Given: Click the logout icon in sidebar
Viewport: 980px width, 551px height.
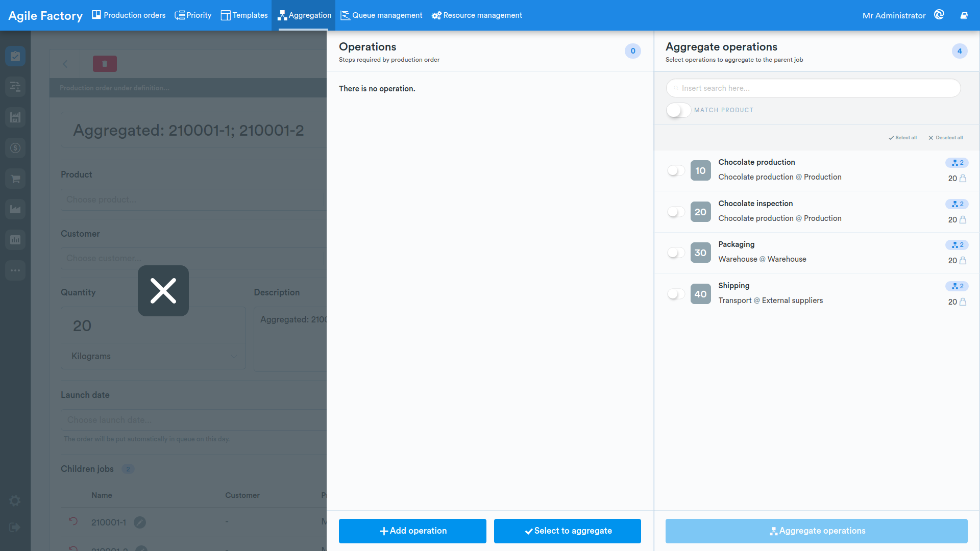Looking at the screenshot, I should (x=14, y=528).
